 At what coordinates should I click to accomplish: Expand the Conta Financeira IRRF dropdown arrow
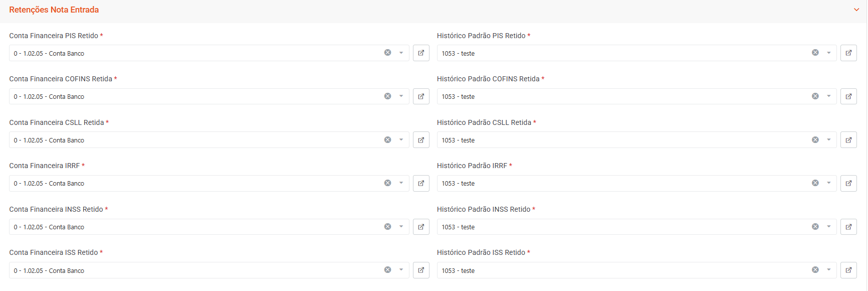click(x=401, y=183)
